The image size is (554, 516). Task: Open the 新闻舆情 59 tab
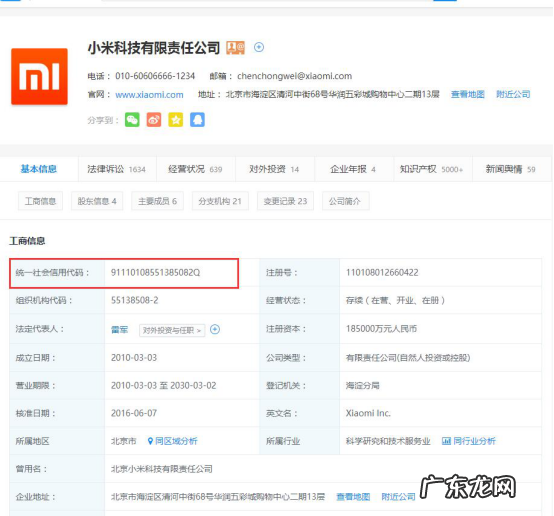tap(511, 169)
